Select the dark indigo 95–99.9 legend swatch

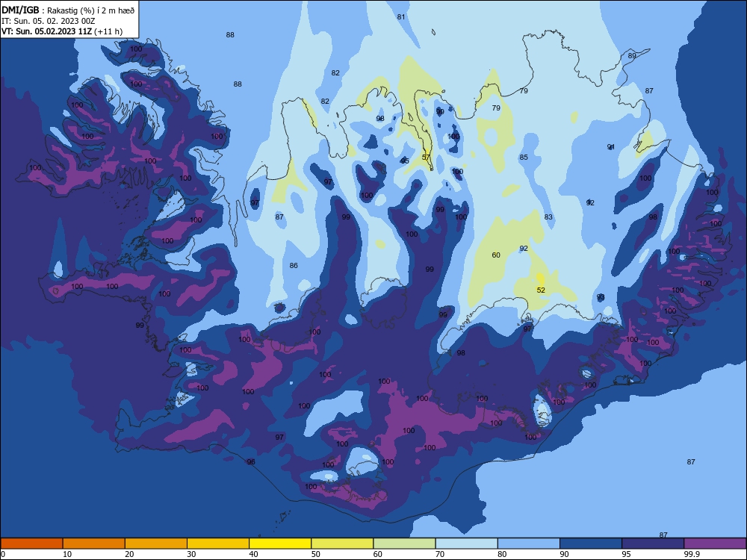pyautogui.click(x=653, y=544)
